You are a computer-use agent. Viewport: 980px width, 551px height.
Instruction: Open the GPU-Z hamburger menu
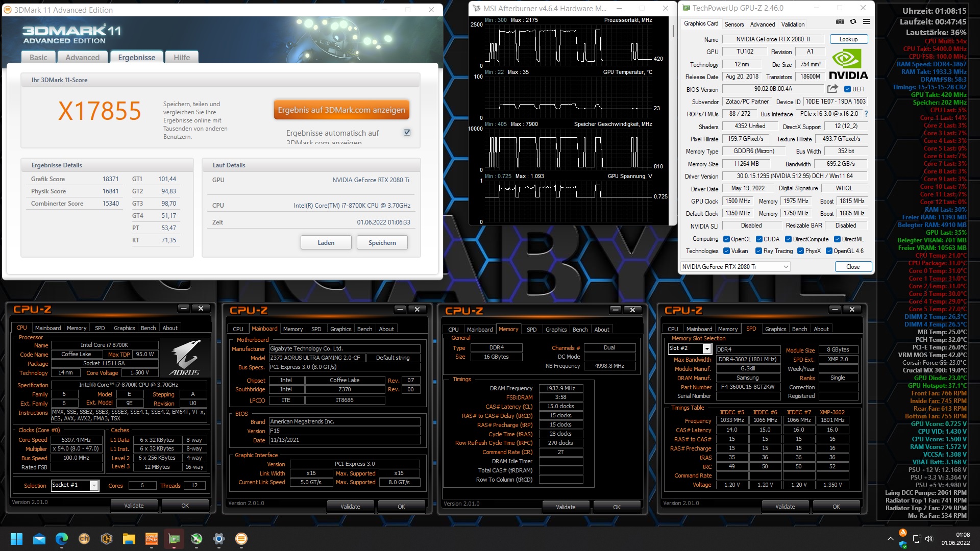coord(866,22)
